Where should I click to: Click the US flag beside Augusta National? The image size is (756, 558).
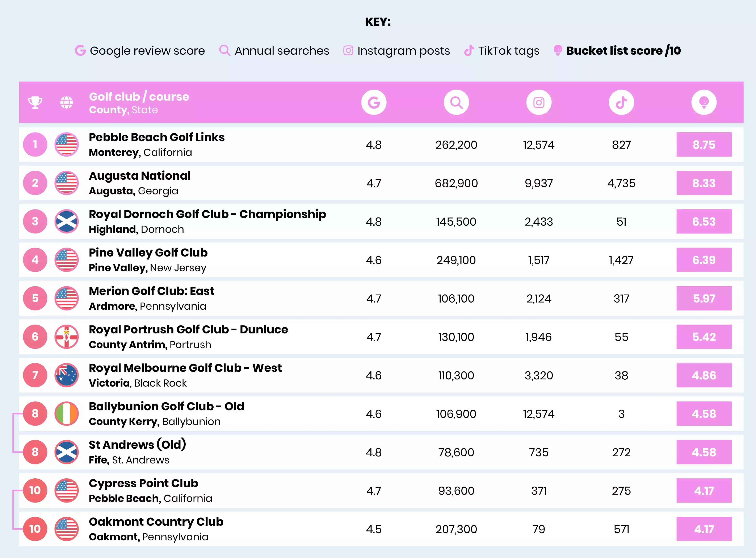tap(67, 183)
